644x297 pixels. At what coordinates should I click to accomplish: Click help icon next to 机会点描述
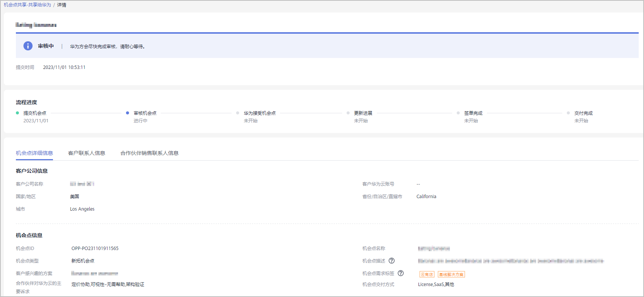(x=392, y=261)
